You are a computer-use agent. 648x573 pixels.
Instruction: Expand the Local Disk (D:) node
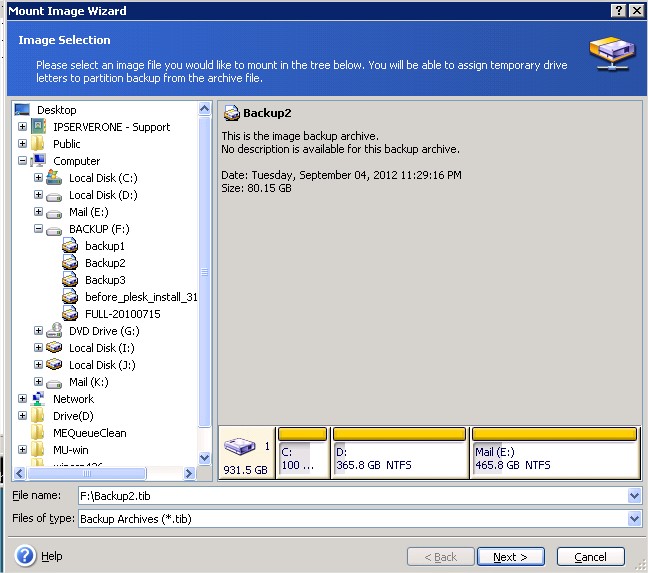[x=38, y=195]
